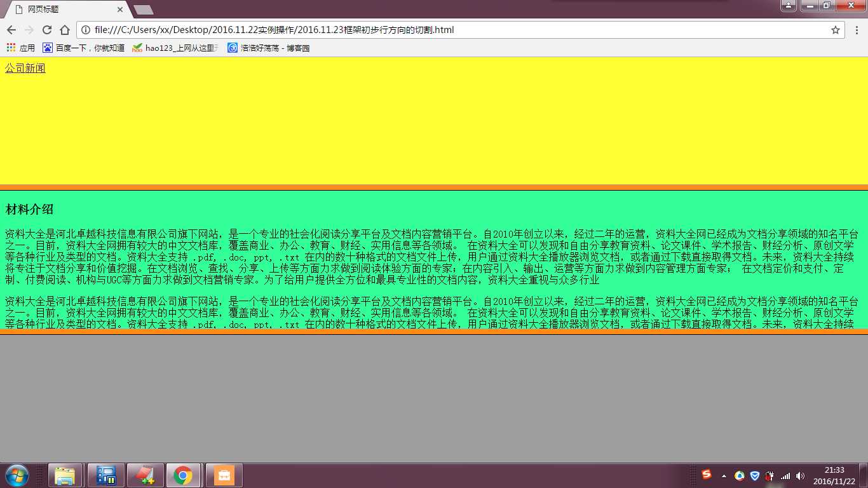This screenshot has height=488, width=868.
Task: Follow the 公司新闻 link
Action: pos(25,69)
